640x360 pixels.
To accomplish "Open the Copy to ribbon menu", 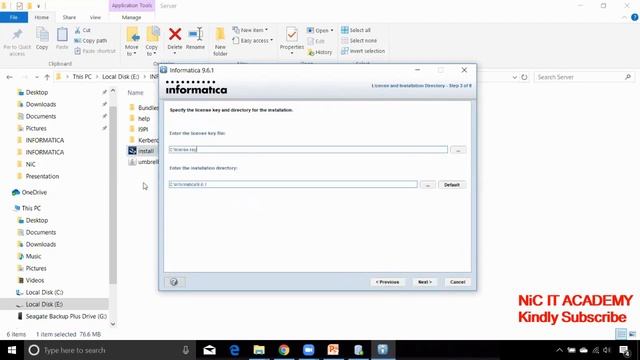I will (x=152, y=41).
